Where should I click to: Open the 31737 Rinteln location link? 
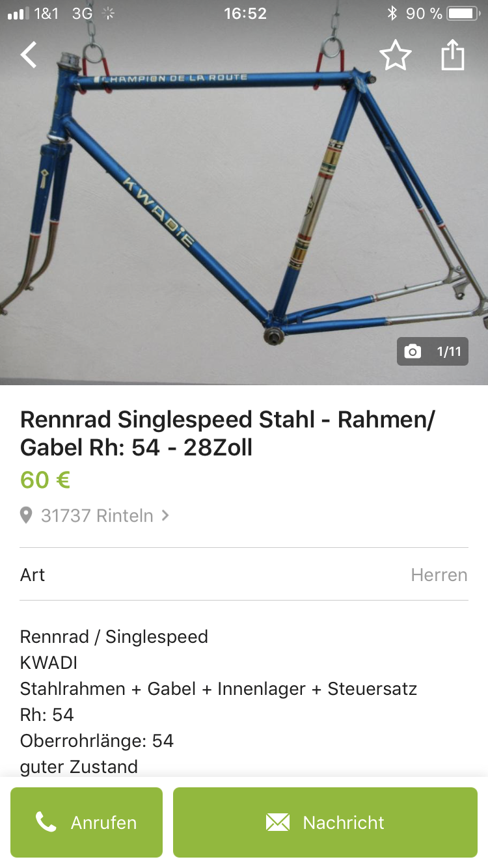pyautogui.click(x=97, y=516)
